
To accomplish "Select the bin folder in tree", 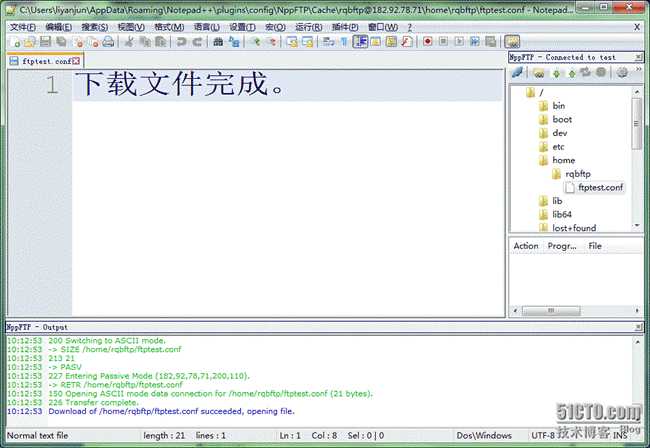I will click(553, 106).
